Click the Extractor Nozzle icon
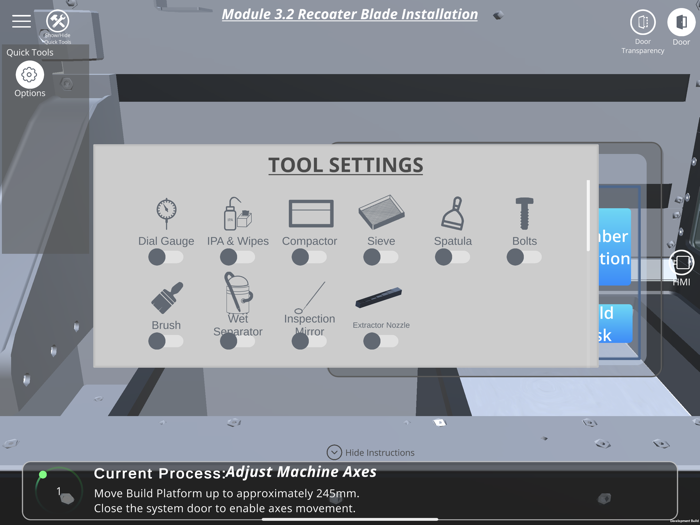This screenshot has width=700, height=525. [380, 298]
